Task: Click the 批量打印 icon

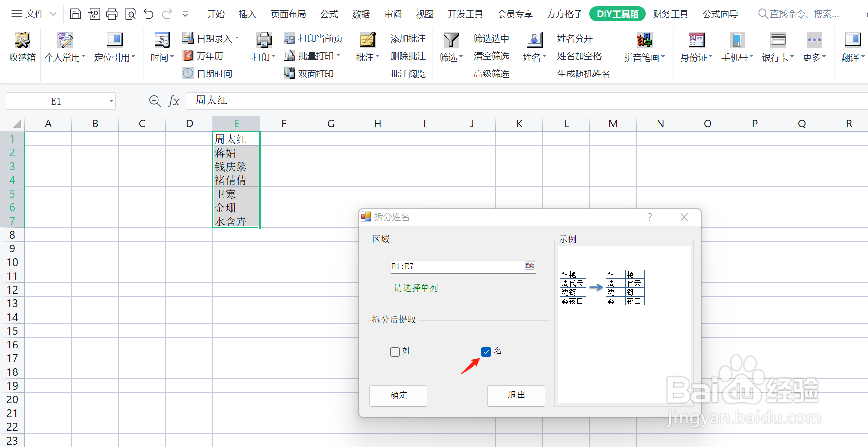Action: click(289, 56)
